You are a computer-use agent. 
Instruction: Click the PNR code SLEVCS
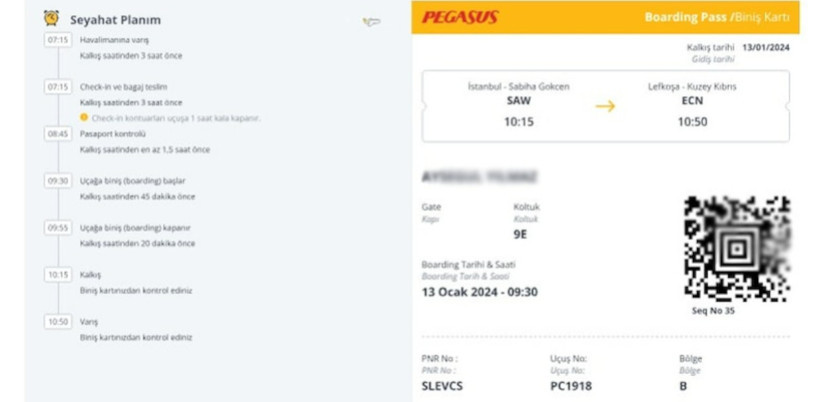[442, 386]
